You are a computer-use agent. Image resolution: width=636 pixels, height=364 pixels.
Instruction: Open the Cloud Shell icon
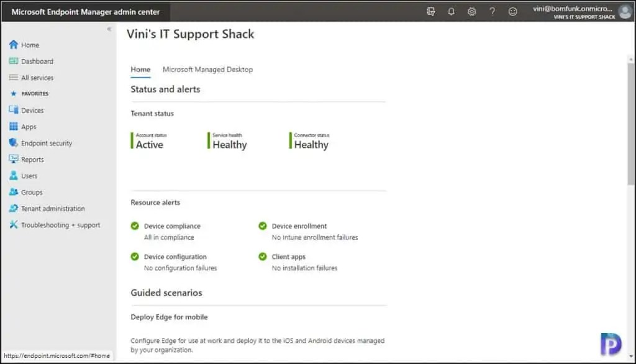pos(431,11)
